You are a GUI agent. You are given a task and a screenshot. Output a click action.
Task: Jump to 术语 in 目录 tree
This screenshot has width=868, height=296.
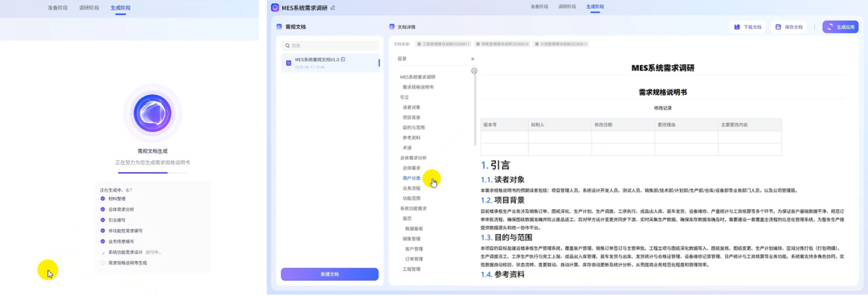click(407, 148)
